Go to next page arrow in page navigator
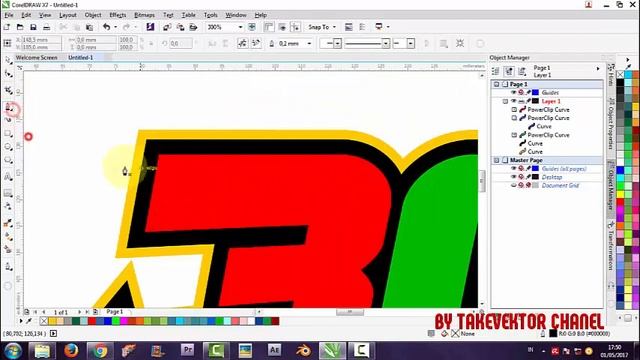This screenshot has height=360, width=640. 79,312
